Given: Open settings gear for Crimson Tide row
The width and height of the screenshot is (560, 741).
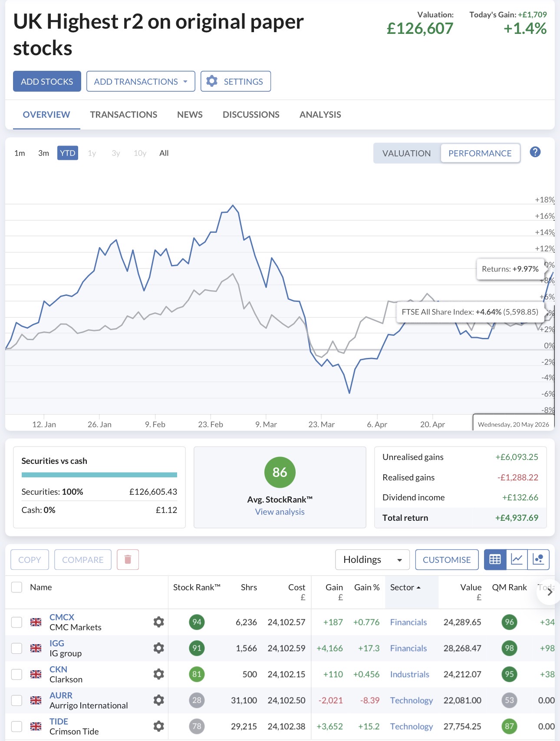Looking at the screenshot, I should click(159, 726).
